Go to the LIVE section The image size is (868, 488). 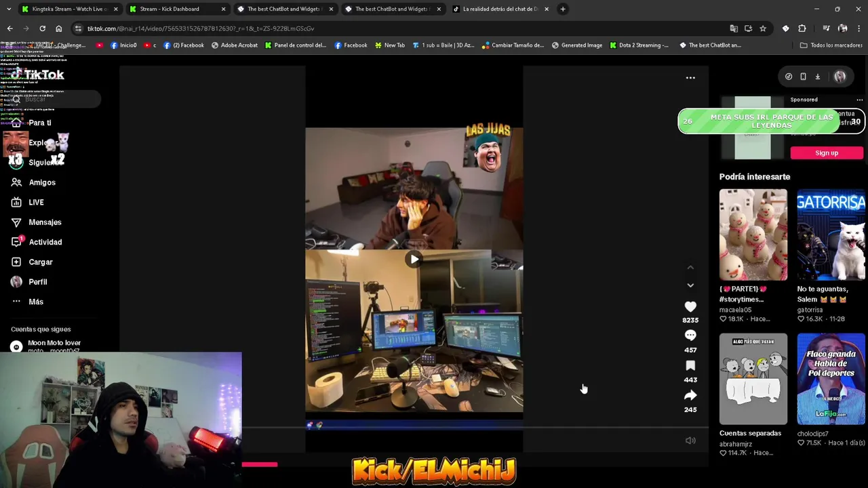(x=36, y=202)
